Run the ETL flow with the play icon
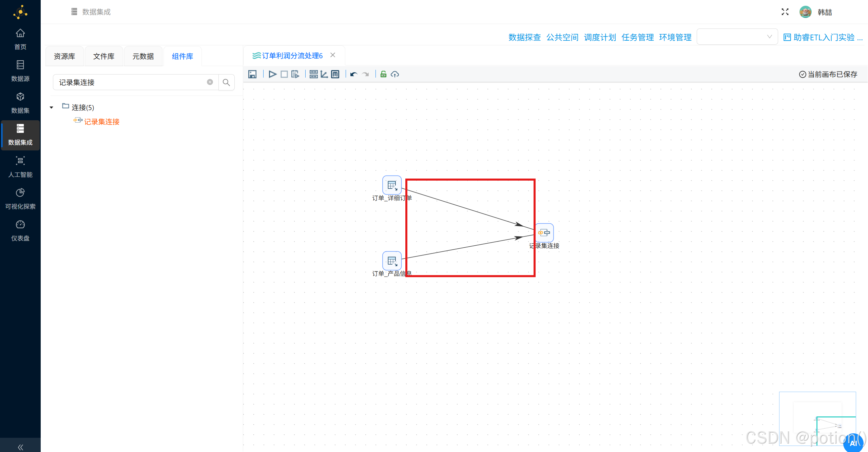This screenshot has width=868, height=452. tap(272, 74)
